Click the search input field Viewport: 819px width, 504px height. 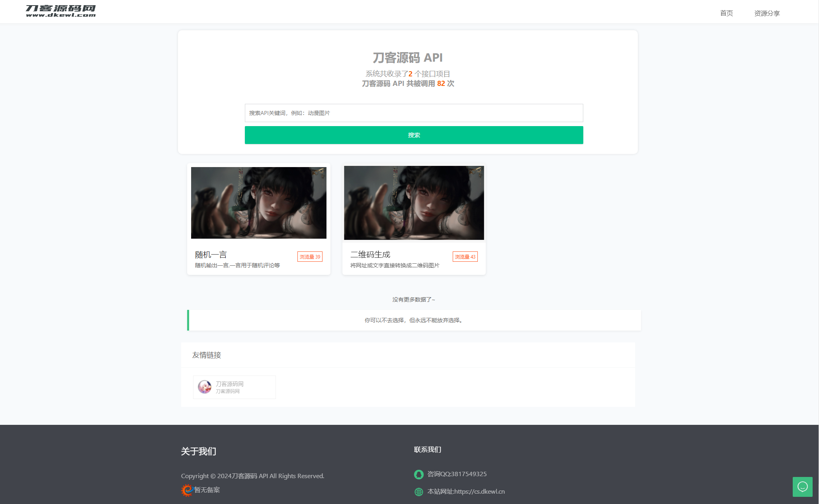point(414,112)
